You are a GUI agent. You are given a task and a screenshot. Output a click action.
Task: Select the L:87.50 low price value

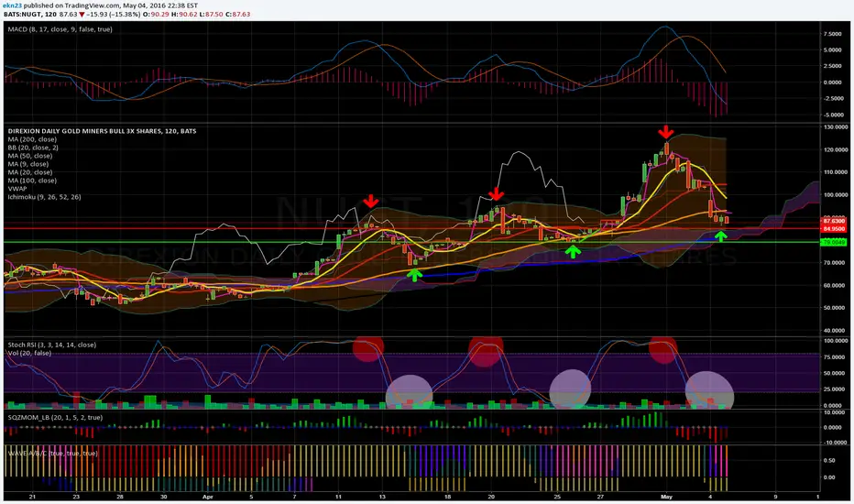point(211,14)
